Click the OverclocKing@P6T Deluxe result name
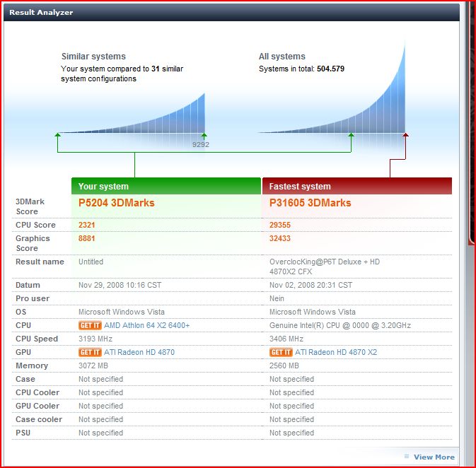 click(x=325, y=267)
